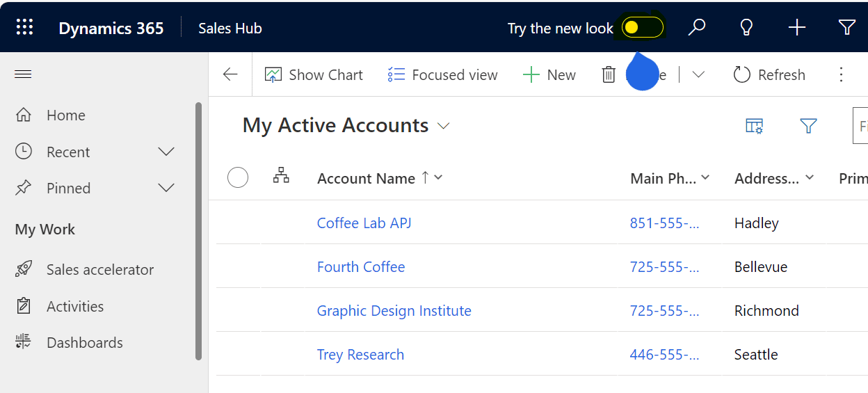The height and width of the screenshot is (393, 868).
Task: Open advanced find funnel icon in header
Action: [847, 28]
